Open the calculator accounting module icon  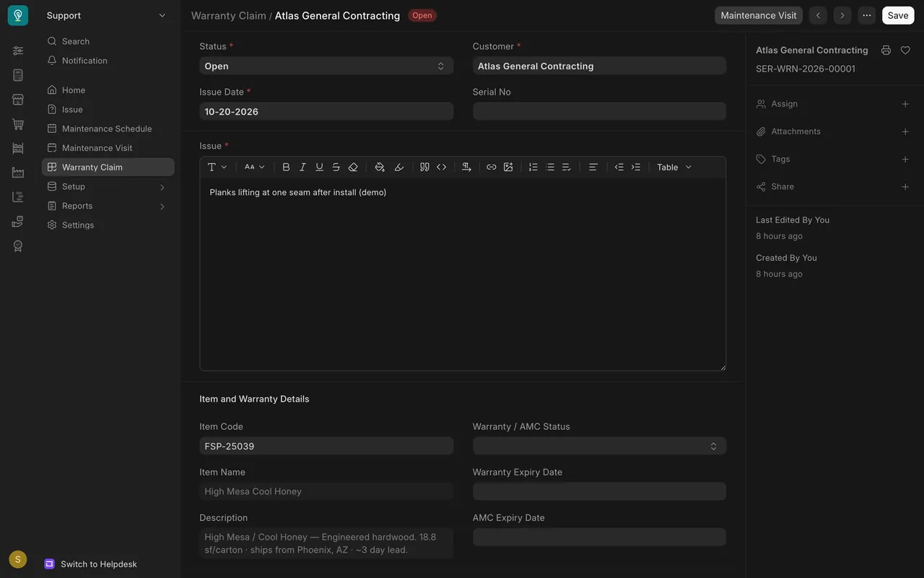click(18, 75)
